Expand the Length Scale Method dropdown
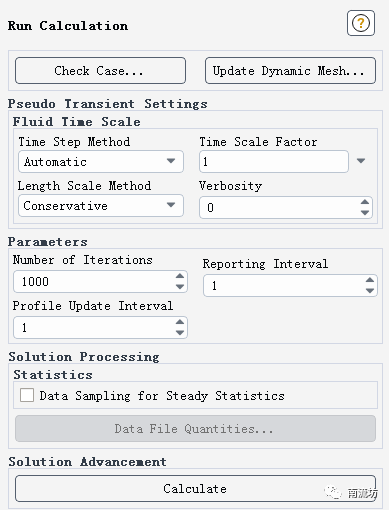 pyautogui.click(x=101, y=206)
